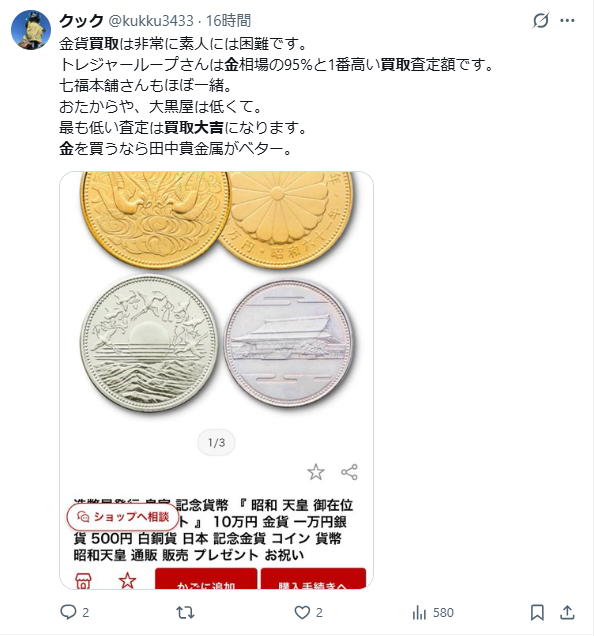Open the profile avatar of クック
Viewport: 596px width, 636px height.
coord(31,30)
